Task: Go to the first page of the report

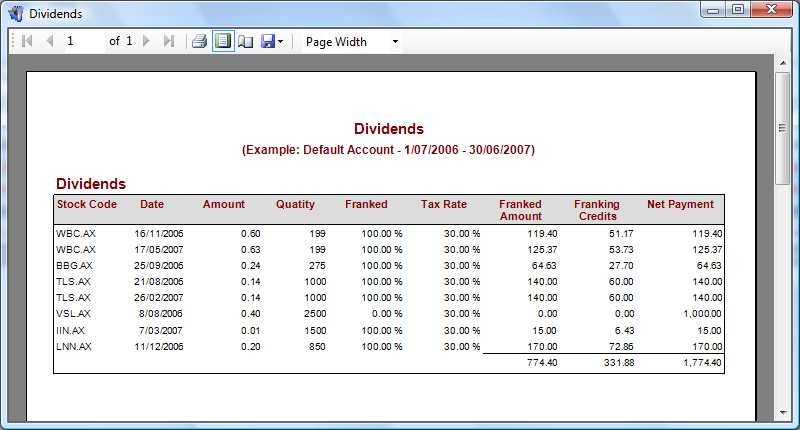Action: click(27, 41)
